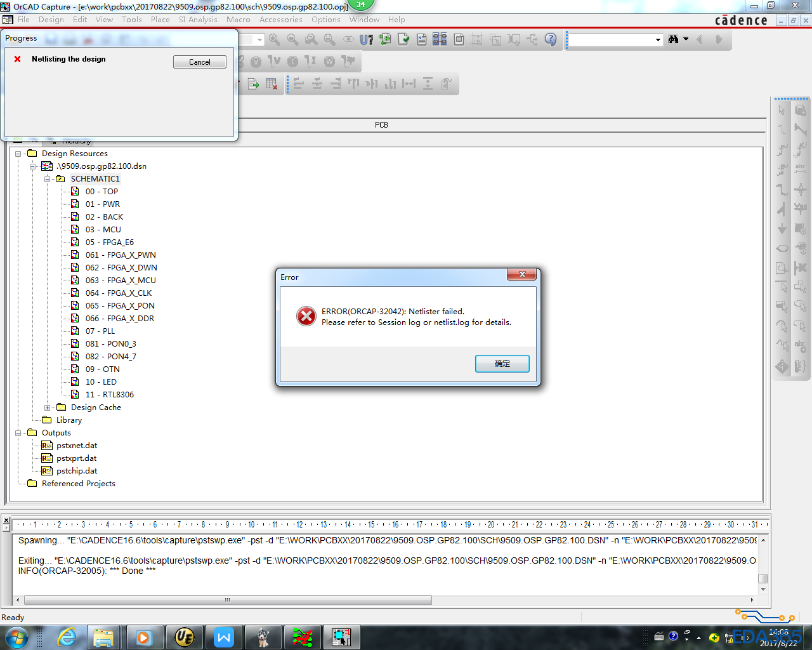Image resolution: width=812 pixels, height=650 pixels.
Task: Click the blue help question mark icon
Action: 551,39
